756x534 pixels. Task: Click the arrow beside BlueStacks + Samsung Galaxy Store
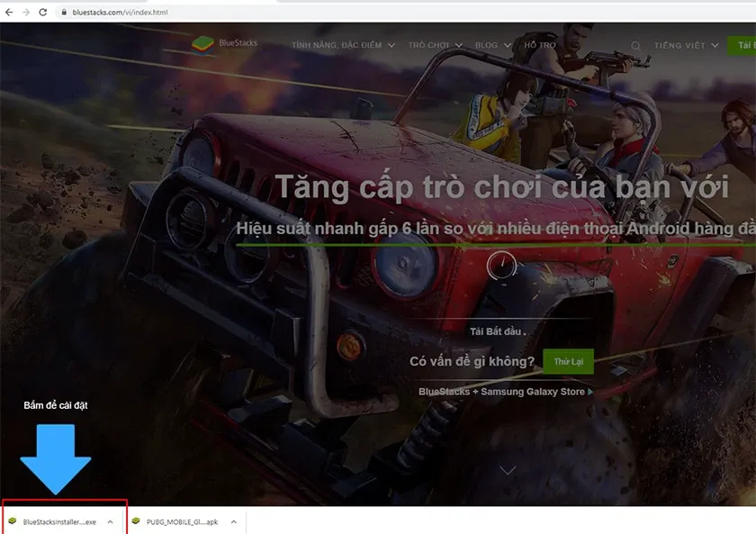click(x=590, y=391)
